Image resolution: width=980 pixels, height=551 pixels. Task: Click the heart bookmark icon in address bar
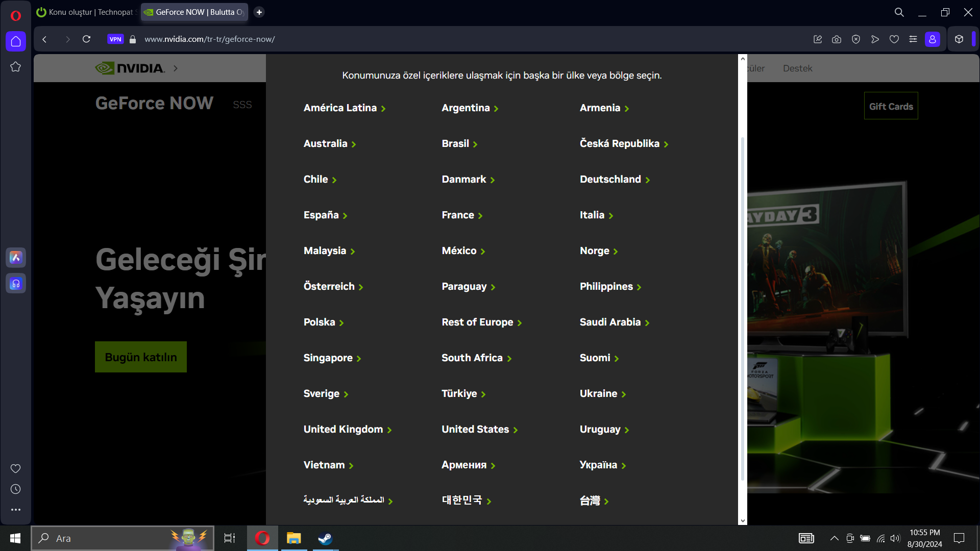tap(894, 39)
